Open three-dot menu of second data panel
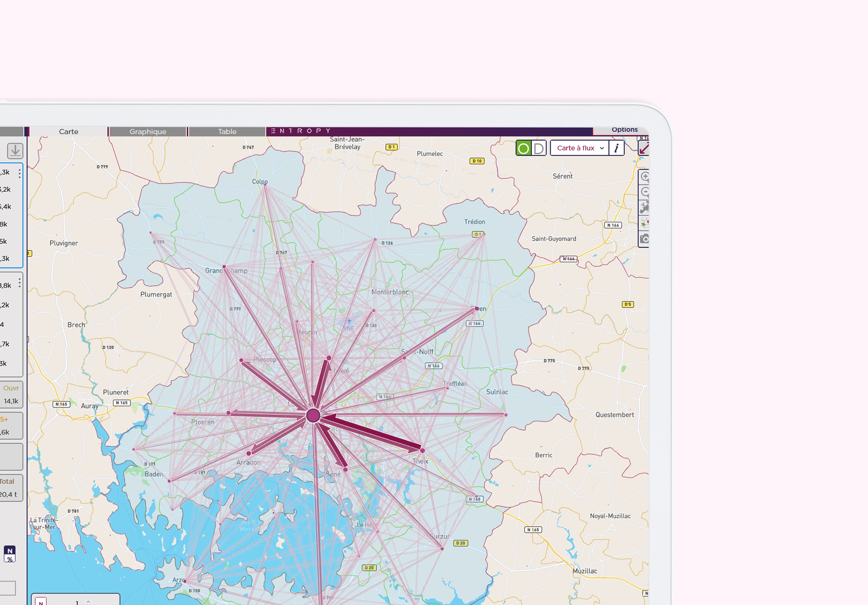 tap(20, 282)
